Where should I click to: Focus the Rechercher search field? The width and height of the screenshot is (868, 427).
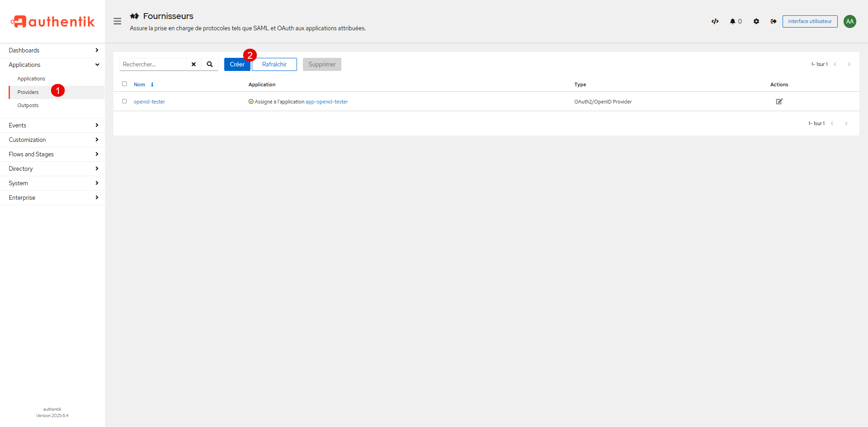[153, 64]
